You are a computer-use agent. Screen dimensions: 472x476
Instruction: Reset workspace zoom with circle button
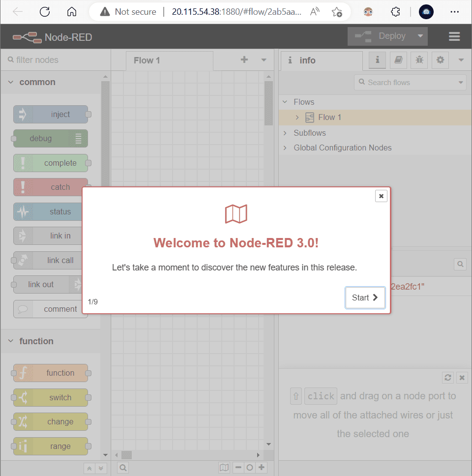click(250, 468)
